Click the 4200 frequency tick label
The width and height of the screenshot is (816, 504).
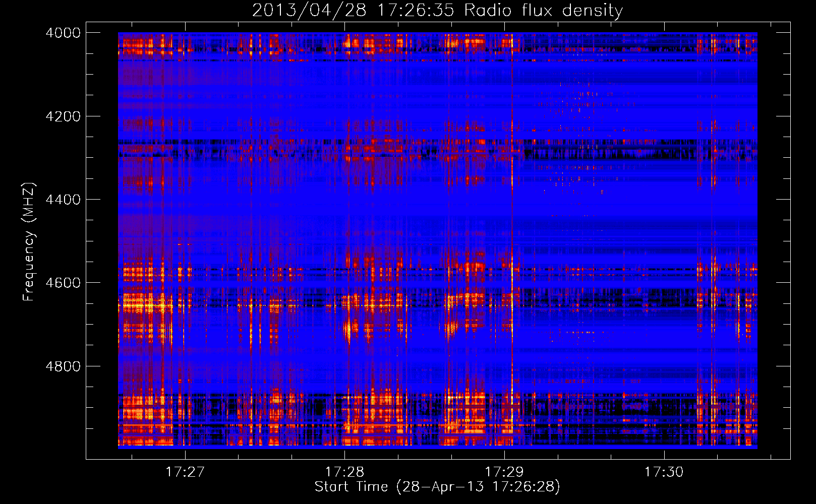(63, 116)
